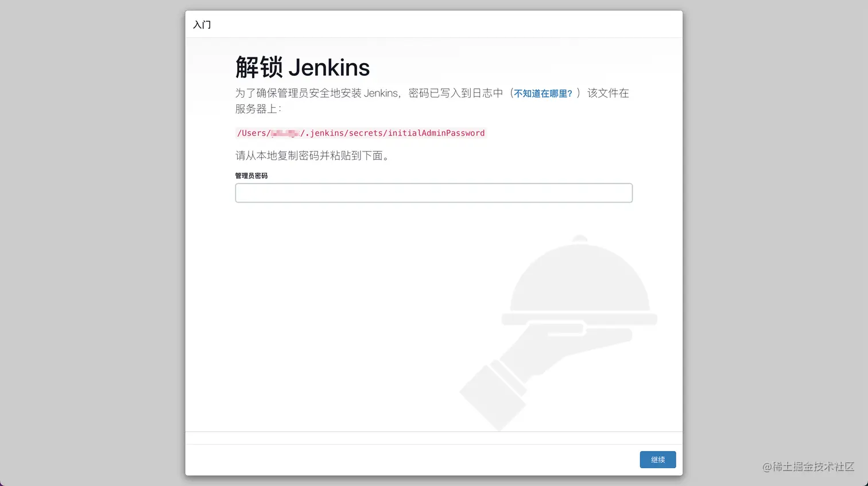The width and height of the screenshot is (868, 486).
Task: Click the 管理员密码 field label
Action: (x=251, y=176)
